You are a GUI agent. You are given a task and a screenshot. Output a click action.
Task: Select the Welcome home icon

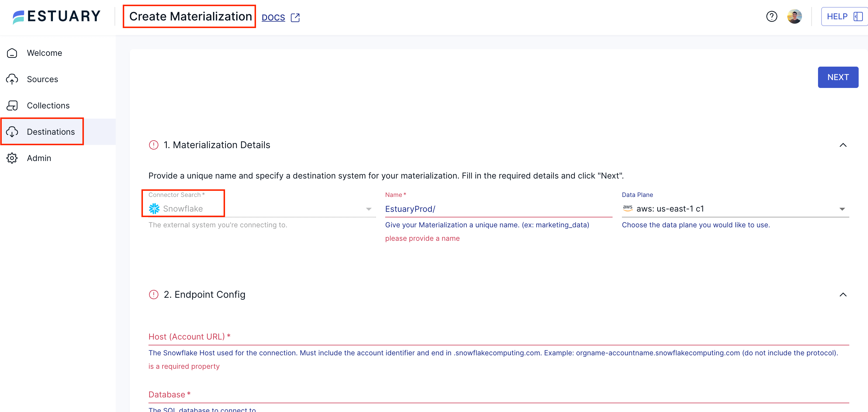[x=12, y=53]
